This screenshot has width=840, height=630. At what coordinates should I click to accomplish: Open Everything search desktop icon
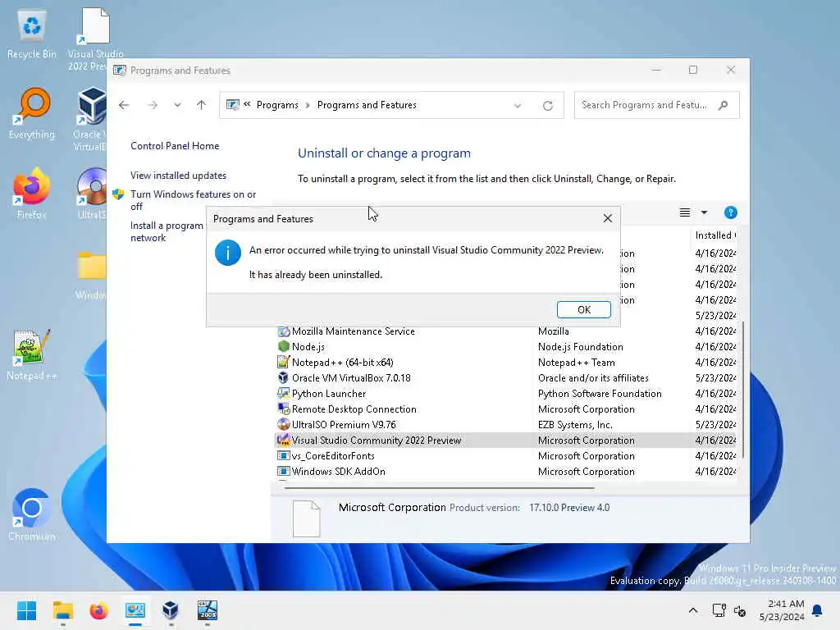click(32, 113)
